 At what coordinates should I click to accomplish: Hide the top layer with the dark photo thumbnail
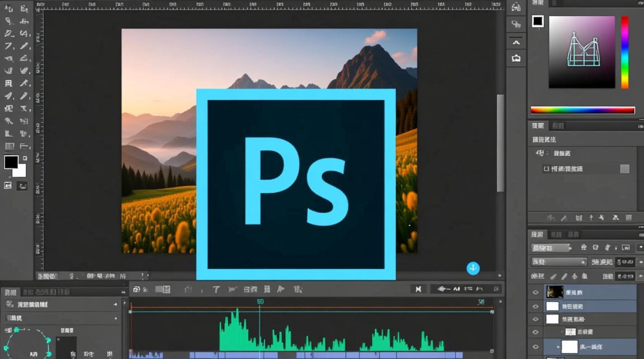point(536,292)
